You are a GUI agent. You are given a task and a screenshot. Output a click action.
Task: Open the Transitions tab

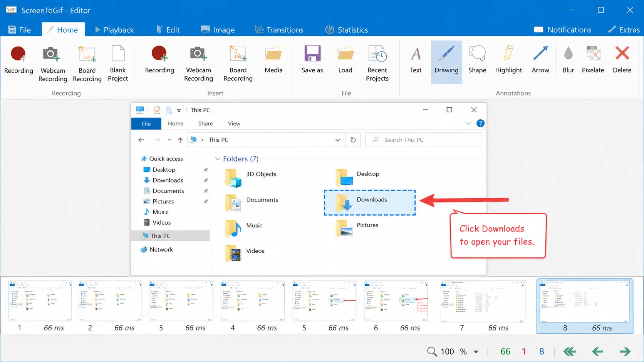[279, 30]
